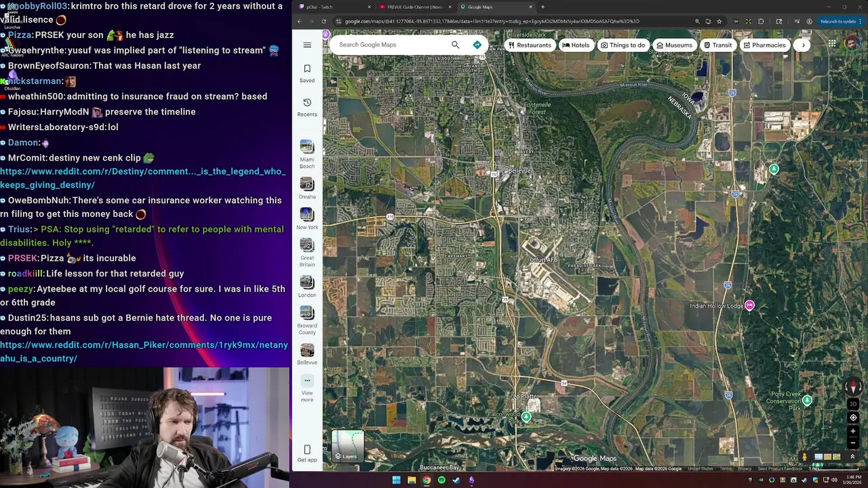868x488 pixels.
Task: Zoom in the map with plus
Action: coord(854,431)
